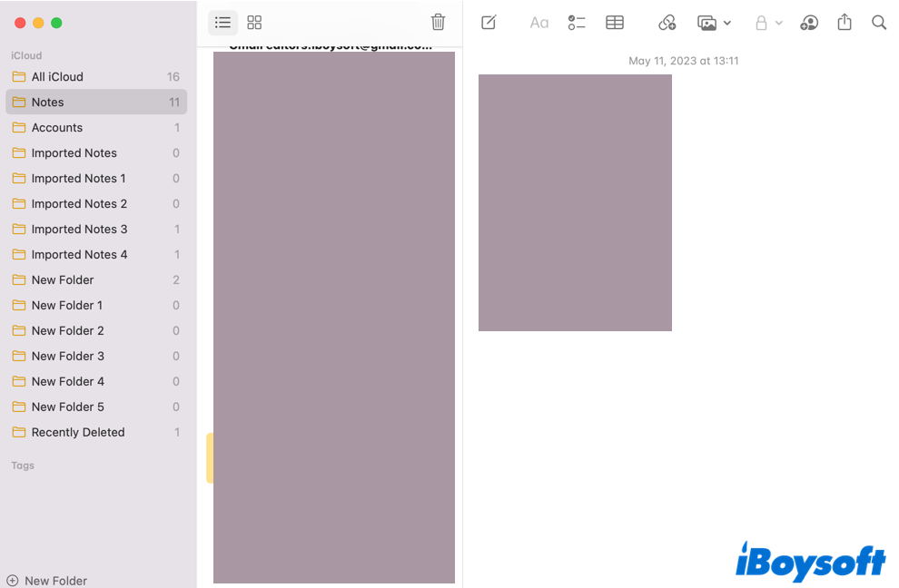The height and width of the screenshot is (588, 899).
Task: Create a new note
Action: (489, 23)
